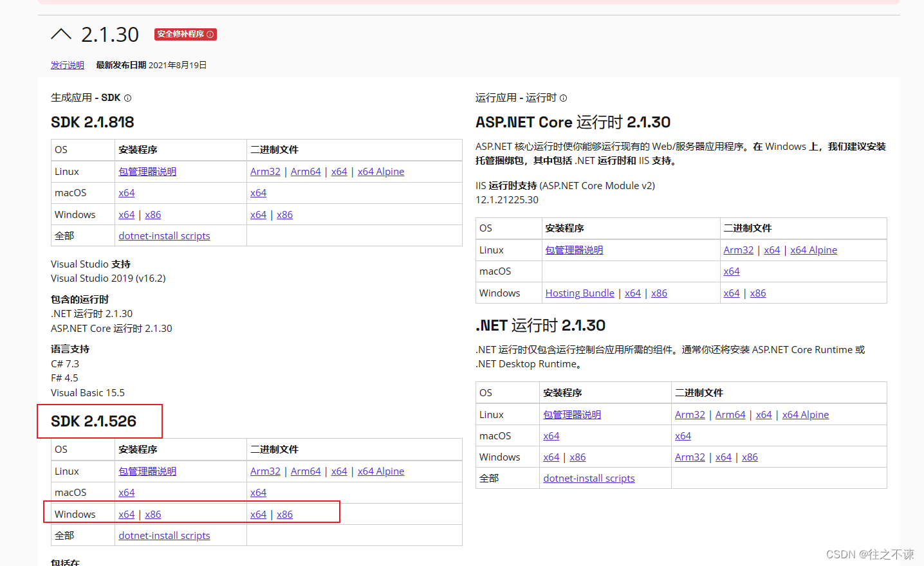Download SDK 2.1.526 macOS x64 installer
Image resolution: width=924 pixels, height=566 pixels.
pyautogui.click(x=127, y=493)
